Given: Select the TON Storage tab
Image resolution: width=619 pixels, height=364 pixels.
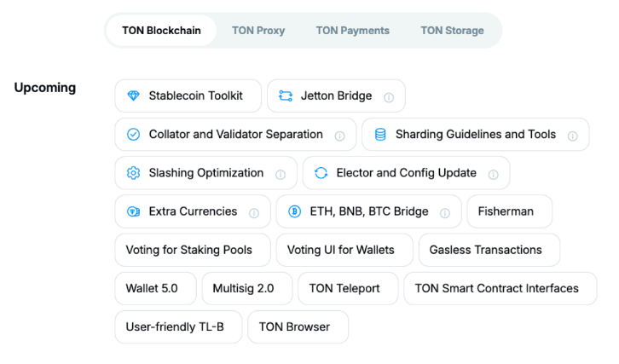Looking at the screenshot, I should (452, 31).
